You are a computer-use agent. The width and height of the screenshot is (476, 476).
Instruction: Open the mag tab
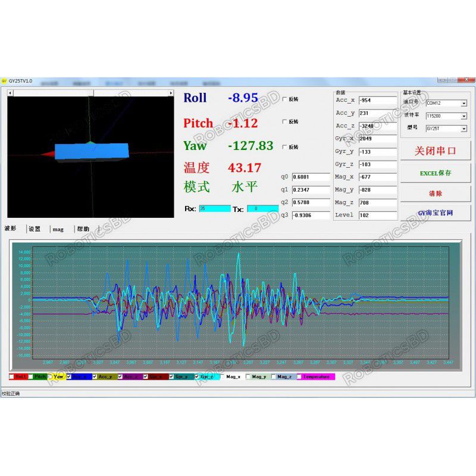(x=58, y=228)
